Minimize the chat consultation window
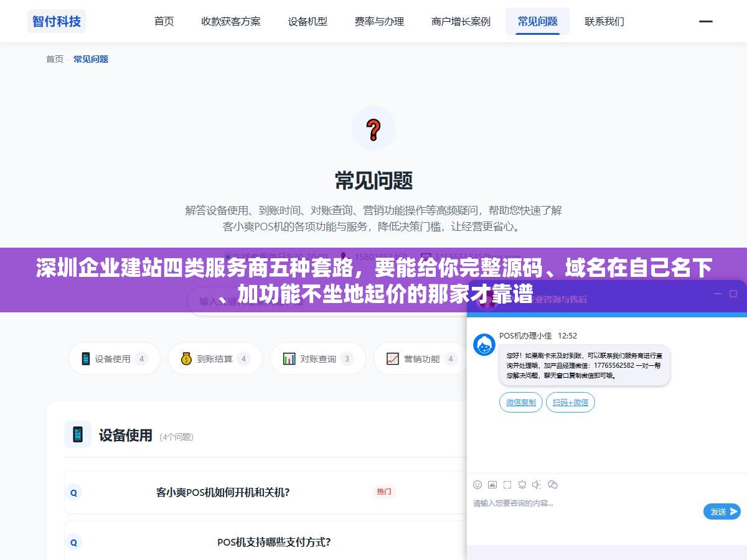Viewport: 747px width, 560px height. [x=717, y=294]
